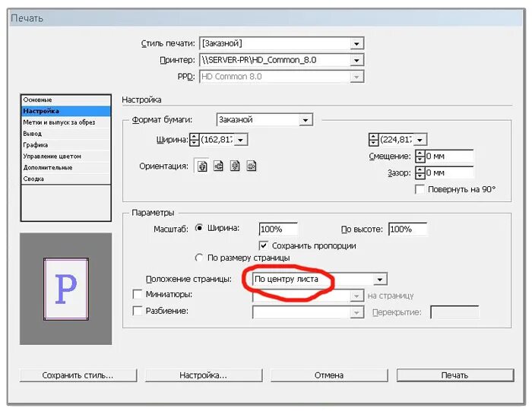Open the paper height 224,81 dropdown arrow
The image size is (532, 411).
420,140
